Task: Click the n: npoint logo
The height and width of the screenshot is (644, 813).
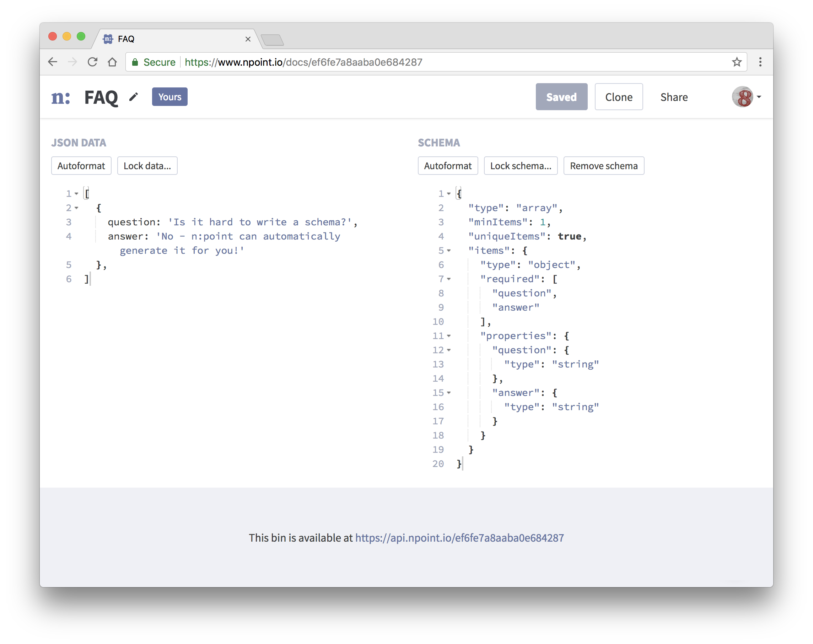Action: (61, 97)
